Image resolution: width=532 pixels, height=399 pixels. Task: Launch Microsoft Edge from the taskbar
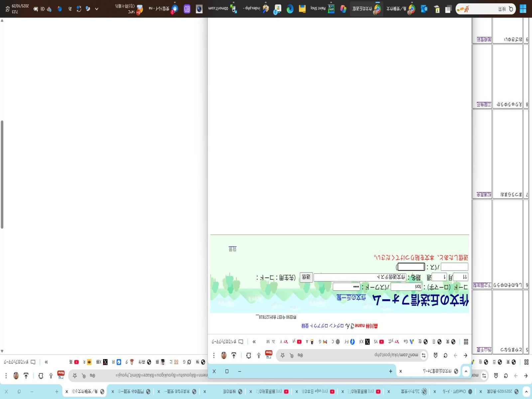(290, 9)
